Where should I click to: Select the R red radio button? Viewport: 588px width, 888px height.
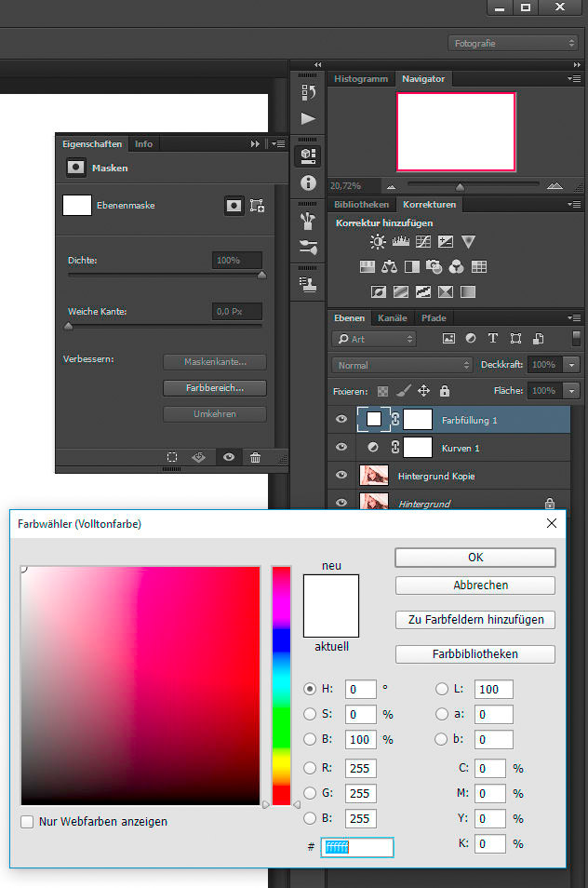(310, 768)
